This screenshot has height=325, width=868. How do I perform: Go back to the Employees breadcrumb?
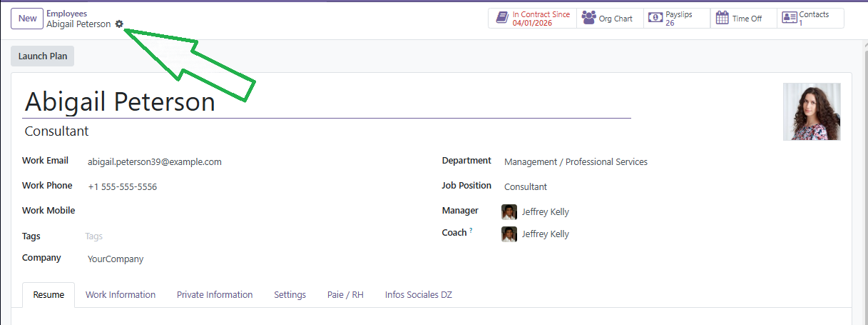pyautogui.click(x=67, y=14)
